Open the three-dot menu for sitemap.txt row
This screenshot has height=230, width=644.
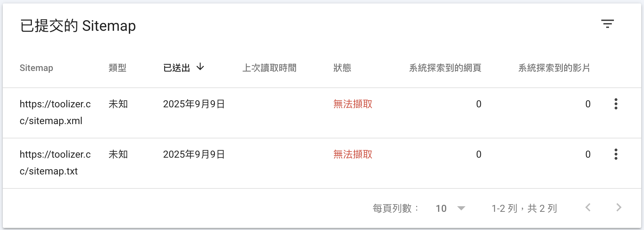pyautogui.click(x=616, y=154)
